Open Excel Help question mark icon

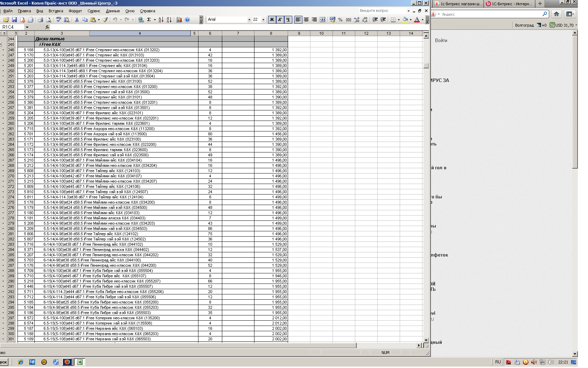tap(187, 20)
